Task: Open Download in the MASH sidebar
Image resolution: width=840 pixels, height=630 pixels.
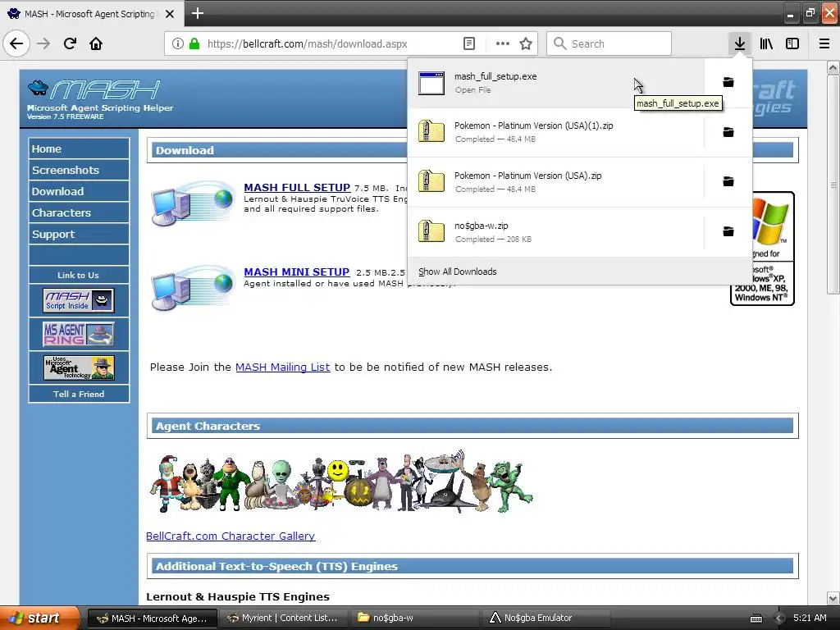Action: pyautogui.click(x=79, y=191)
